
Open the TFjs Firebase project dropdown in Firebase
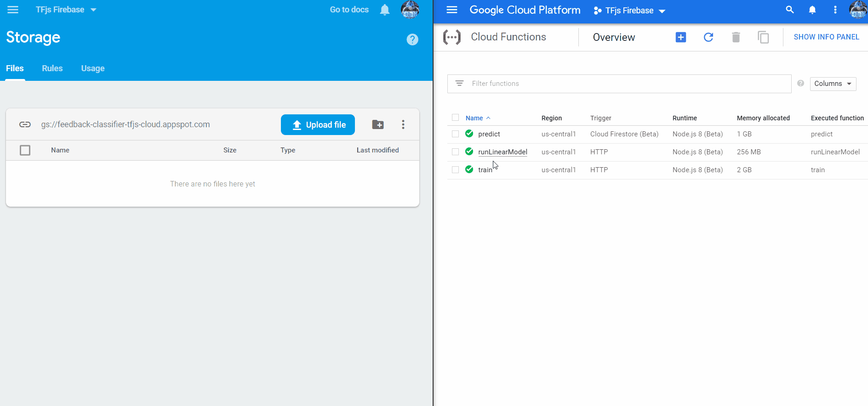pos(66,10)
